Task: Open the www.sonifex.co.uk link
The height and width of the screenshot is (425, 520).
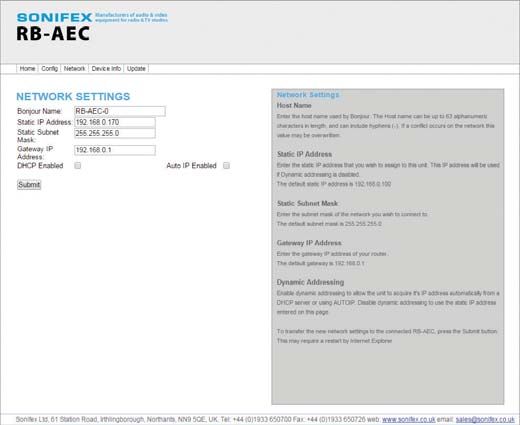Action: click(408, 419)
